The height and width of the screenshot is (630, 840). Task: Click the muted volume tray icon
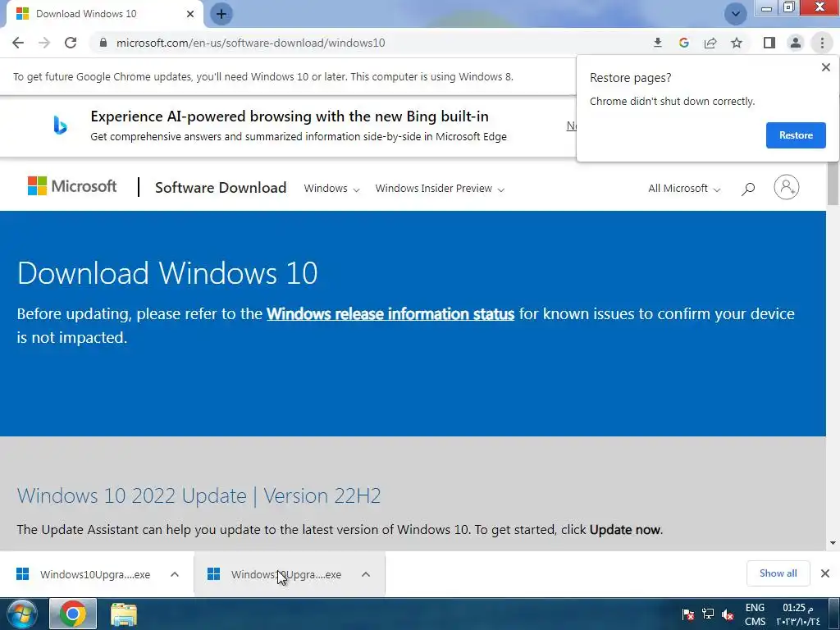tap(728, 614)
